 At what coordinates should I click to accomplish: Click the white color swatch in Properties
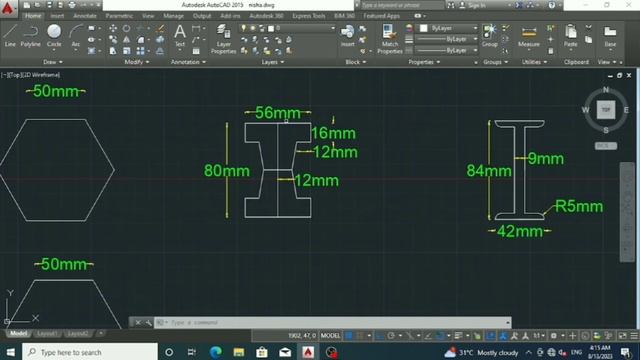(x=424, y=28)
